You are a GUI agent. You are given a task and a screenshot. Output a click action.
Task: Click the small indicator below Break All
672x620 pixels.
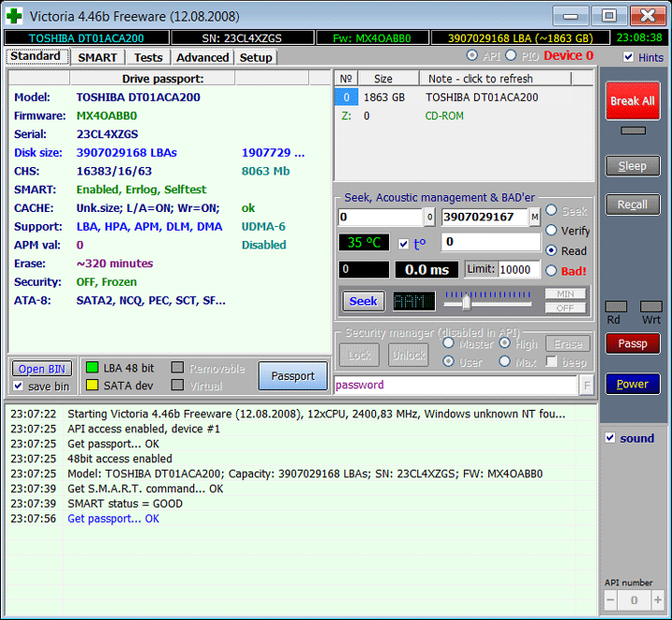tap(633, 131)
